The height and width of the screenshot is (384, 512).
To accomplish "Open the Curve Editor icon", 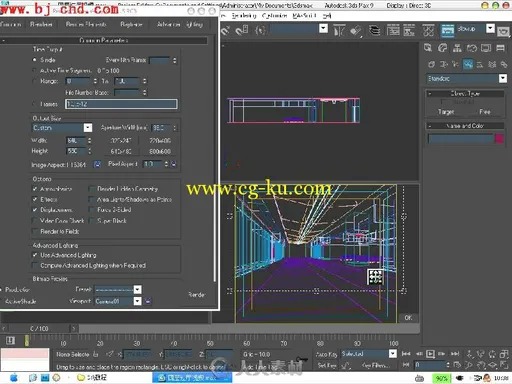I will tap(393, 30).
